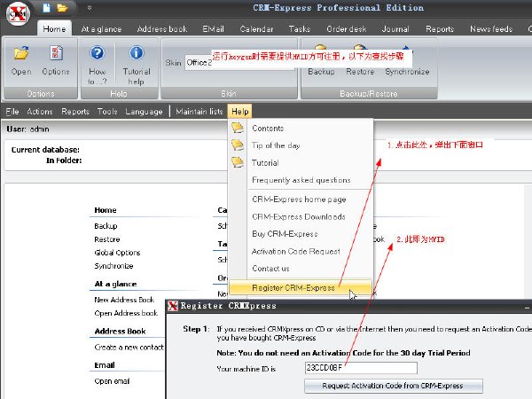Click the Restore ribbon button
Viewport: 532px width, 399px height.
coord(360,61)
